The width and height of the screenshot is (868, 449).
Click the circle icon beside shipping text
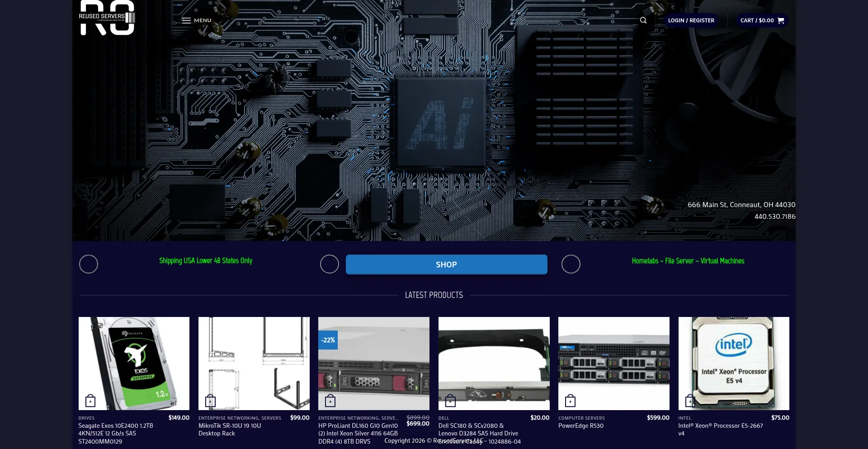(89, 264)
